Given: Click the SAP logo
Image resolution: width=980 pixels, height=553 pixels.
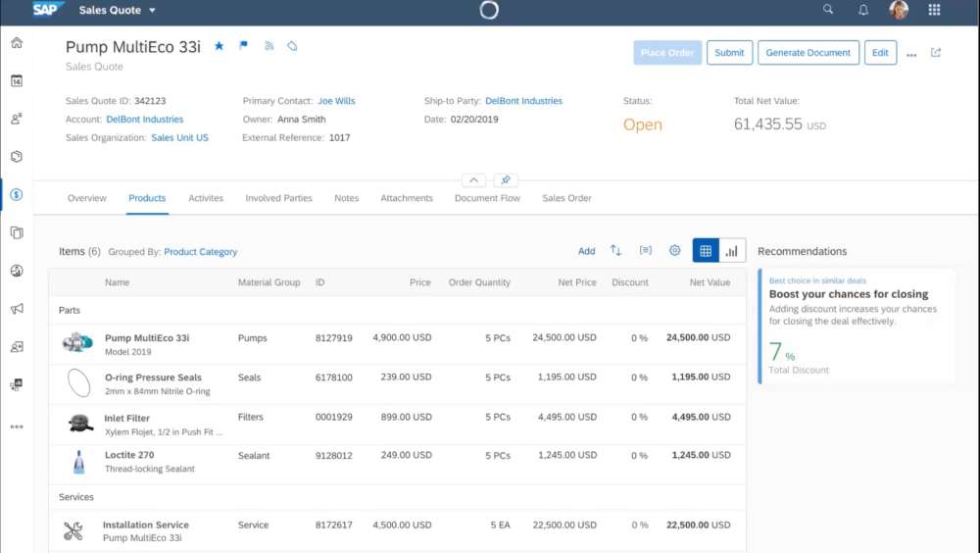Looking at the screenshot, I should (x=47, y=10).
